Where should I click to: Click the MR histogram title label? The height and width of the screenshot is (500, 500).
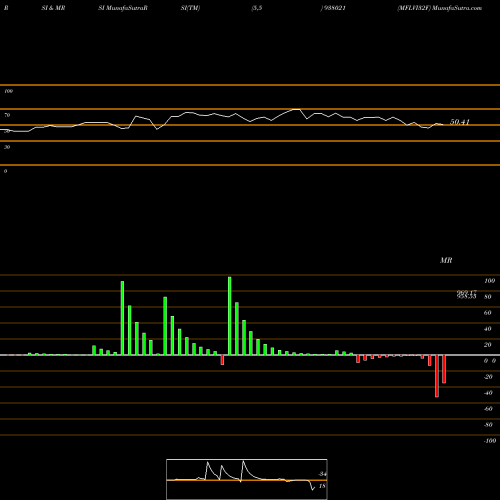coord(446,260)
